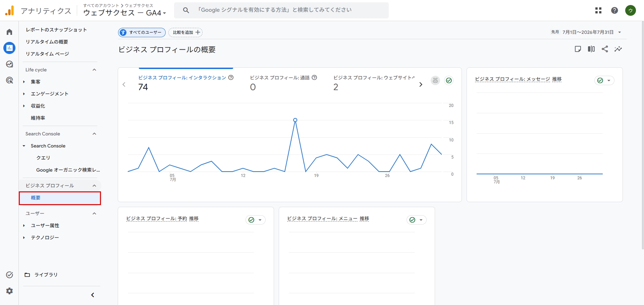Viewport: 644px width, 305px height.
Task: Collapse the sidebar with the chevron arrow
Action: pos(93,295)
